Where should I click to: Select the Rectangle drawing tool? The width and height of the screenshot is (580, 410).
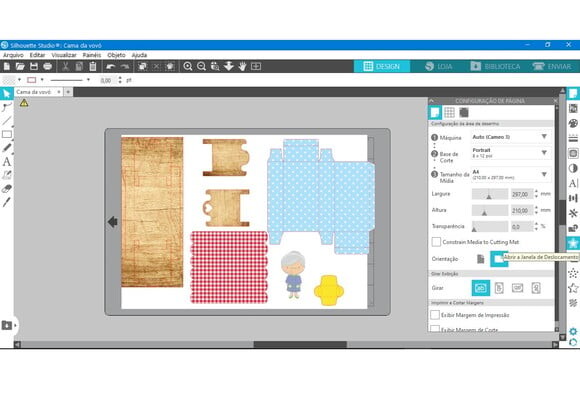tap(7, 134)
